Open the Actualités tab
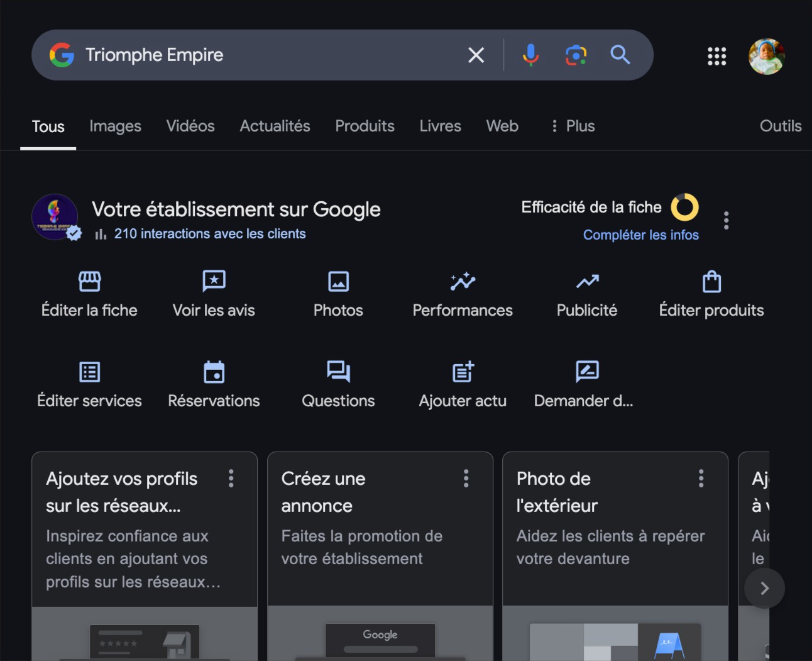 (x=275, y=126)
